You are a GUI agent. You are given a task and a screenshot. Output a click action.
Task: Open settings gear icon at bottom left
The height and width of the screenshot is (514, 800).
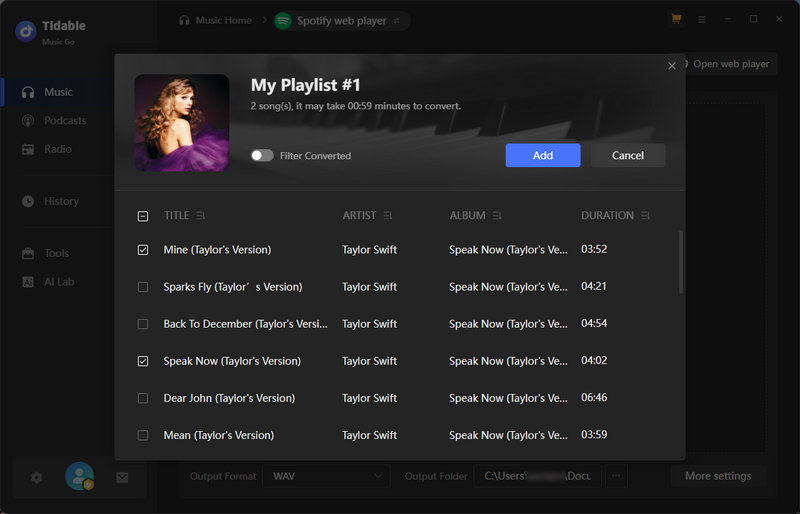[36, 478]
